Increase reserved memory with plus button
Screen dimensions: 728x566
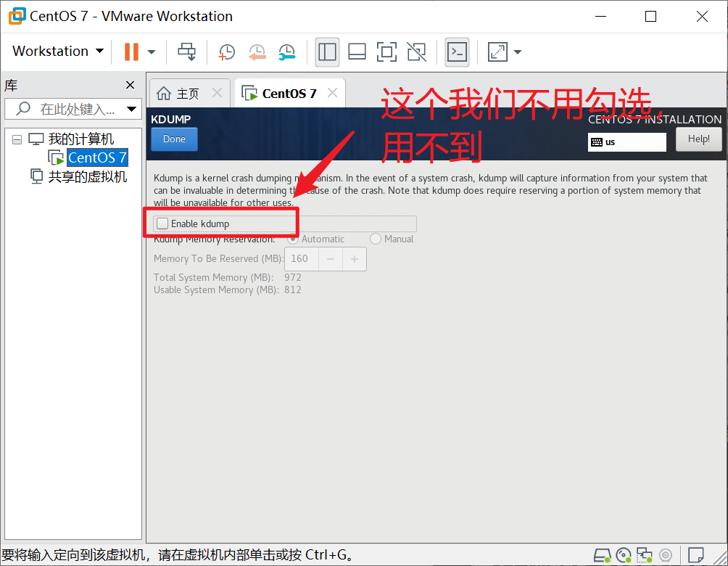tap(355, 259)
